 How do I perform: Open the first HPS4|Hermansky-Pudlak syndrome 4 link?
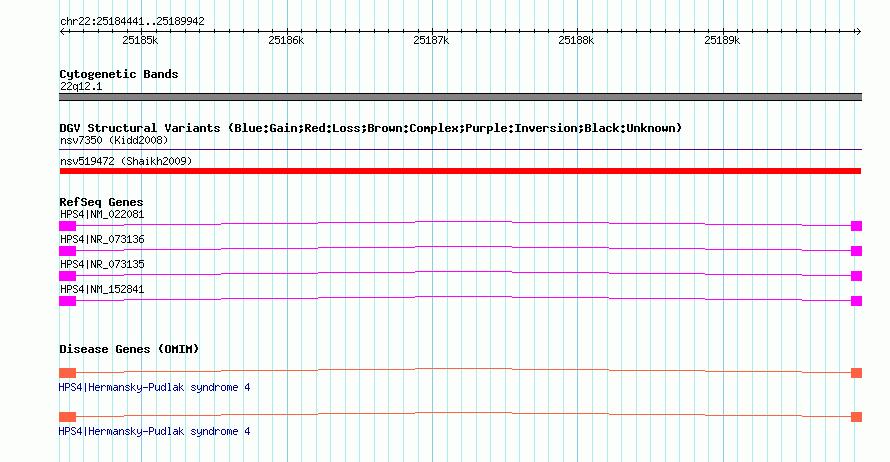[x=154, y=387]
